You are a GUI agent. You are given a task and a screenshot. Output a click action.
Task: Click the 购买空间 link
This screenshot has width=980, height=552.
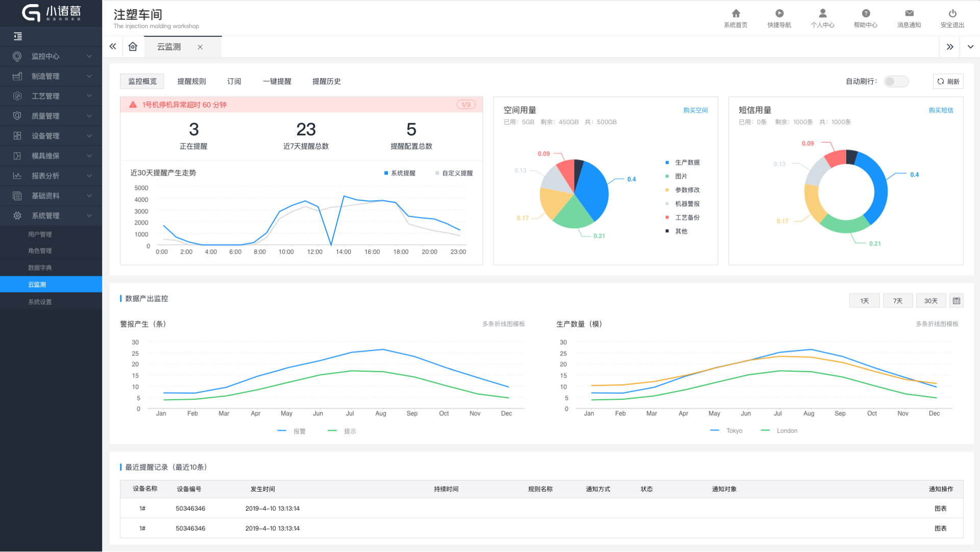pos(695,110)
